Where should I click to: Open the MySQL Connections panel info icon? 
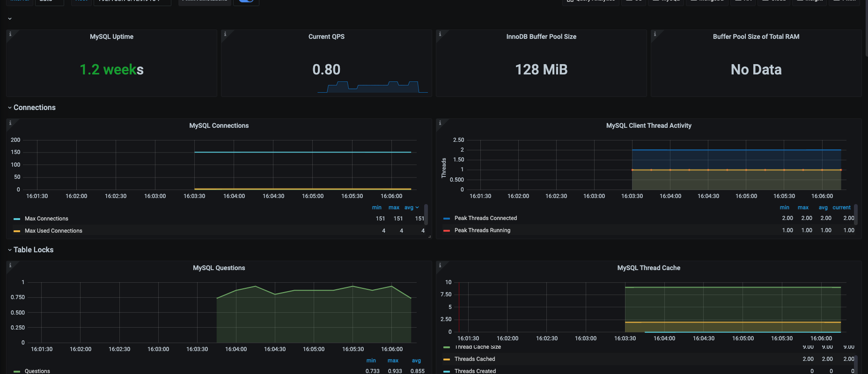click(x=10, y=123)
